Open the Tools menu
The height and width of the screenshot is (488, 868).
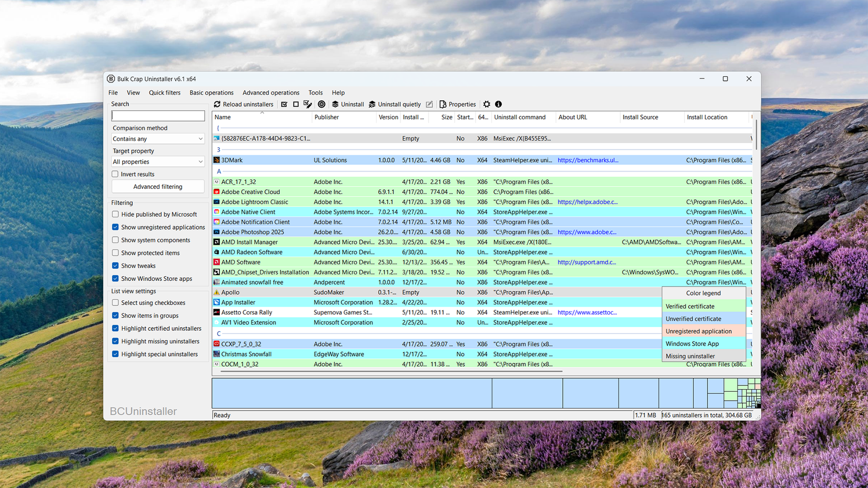pos(316,93)
